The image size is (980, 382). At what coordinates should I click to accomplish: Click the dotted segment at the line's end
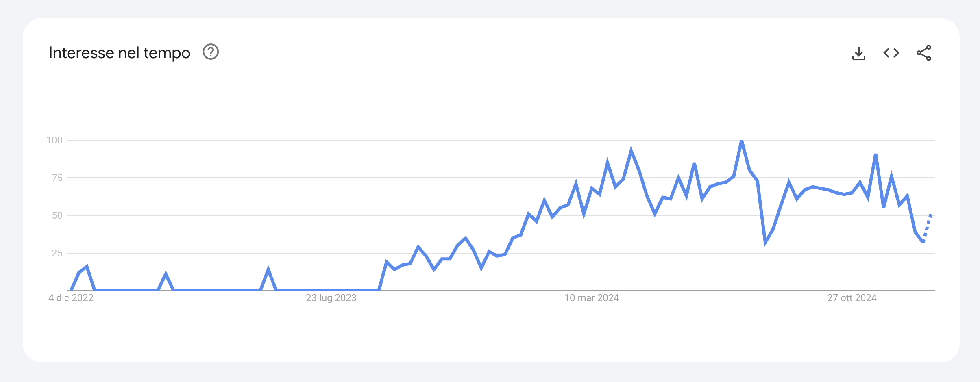click(928, 228)
